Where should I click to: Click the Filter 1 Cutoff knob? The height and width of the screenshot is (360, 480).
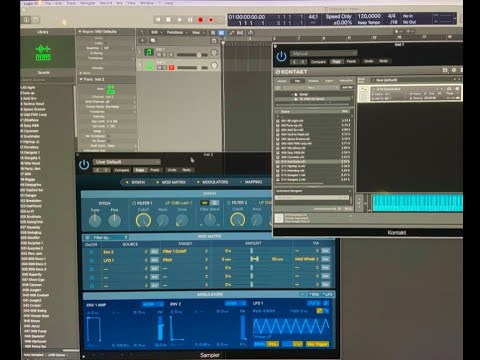click(x=143, y=220)
